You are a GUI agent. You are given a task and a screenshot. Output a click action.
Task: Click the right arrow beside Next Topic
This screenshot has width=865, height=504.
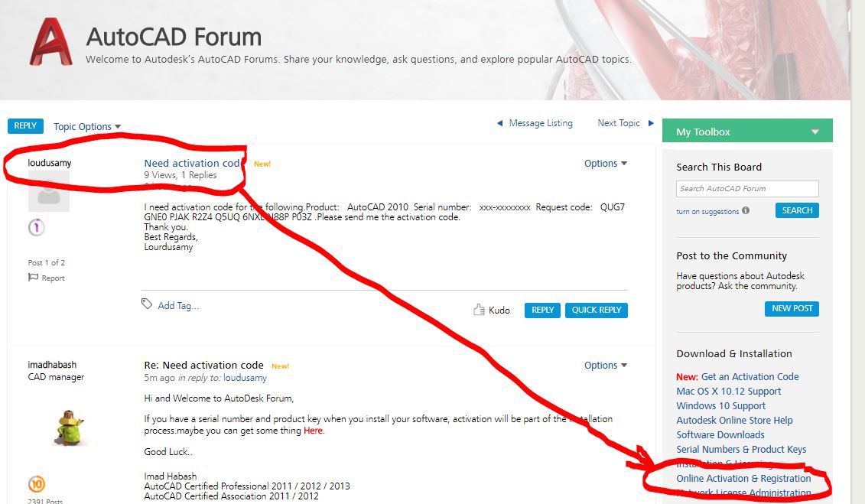pos(651,123)
